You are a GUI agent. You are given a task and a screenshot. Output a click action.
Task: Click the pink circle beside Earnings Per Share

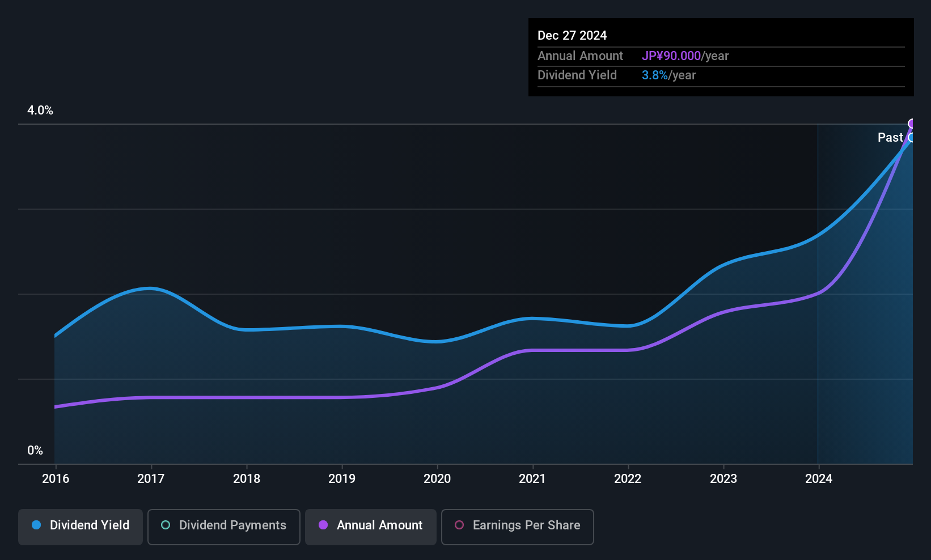point(459,525)
